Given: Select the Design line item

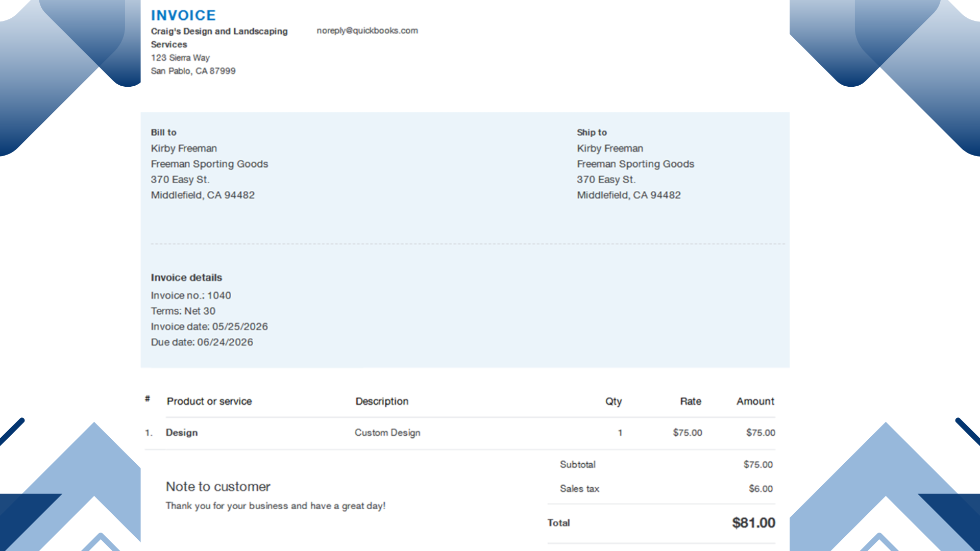Looking at the screenshot, I should [x=182, y=433].
